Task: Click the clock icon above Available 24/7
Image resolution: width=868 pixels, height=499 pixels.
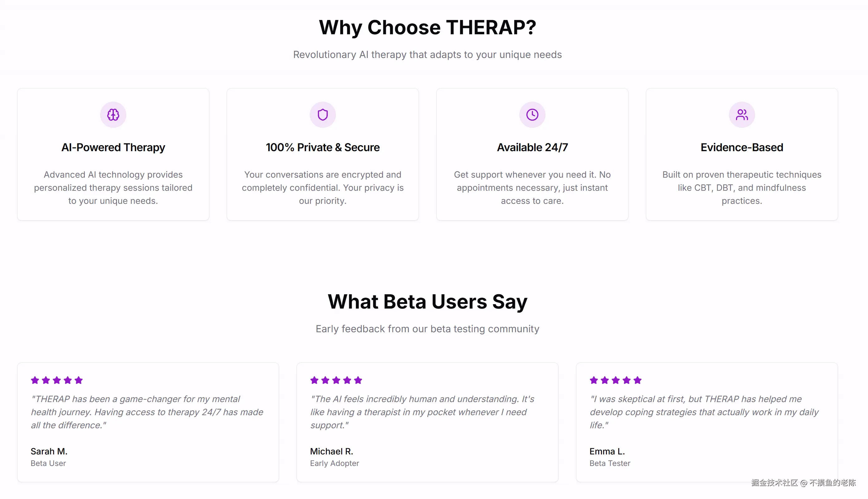Action: pyautogui.click(x=532, y=114)
